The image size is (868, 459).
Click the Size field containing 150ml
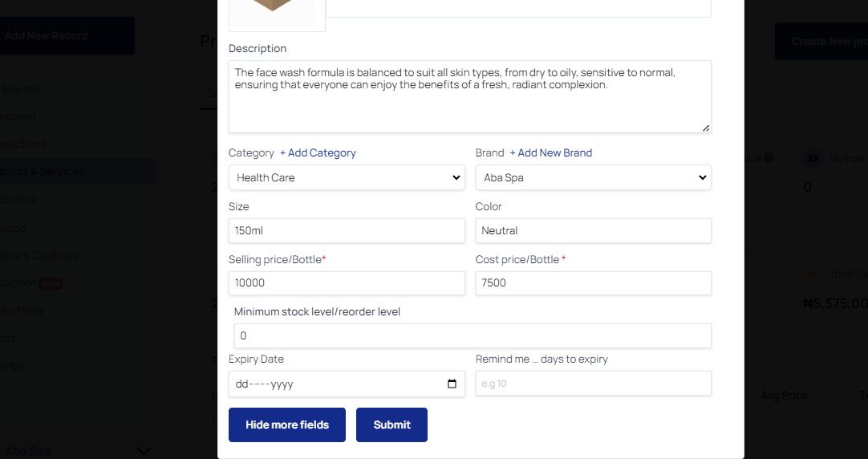click(x=347, y=230)
